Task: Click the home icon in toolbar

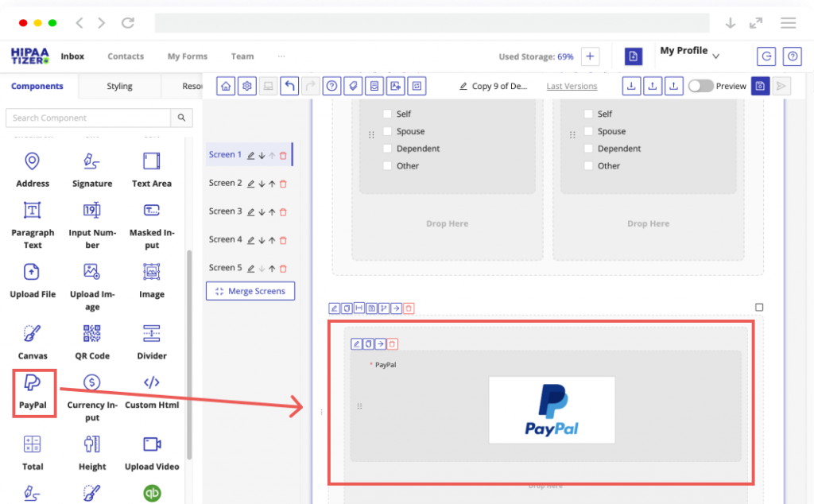Action: point(226,86)
